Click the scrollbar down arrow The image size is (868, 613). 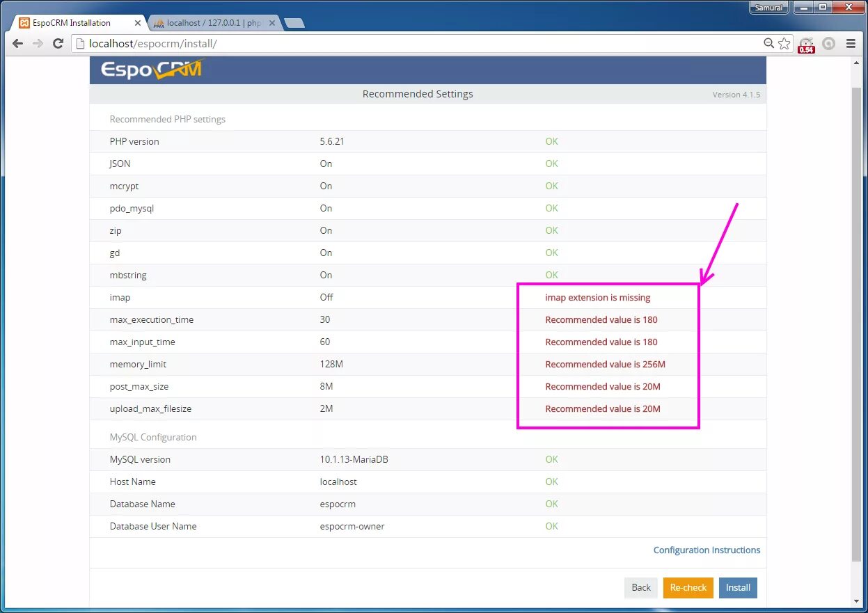click(857, 601)
